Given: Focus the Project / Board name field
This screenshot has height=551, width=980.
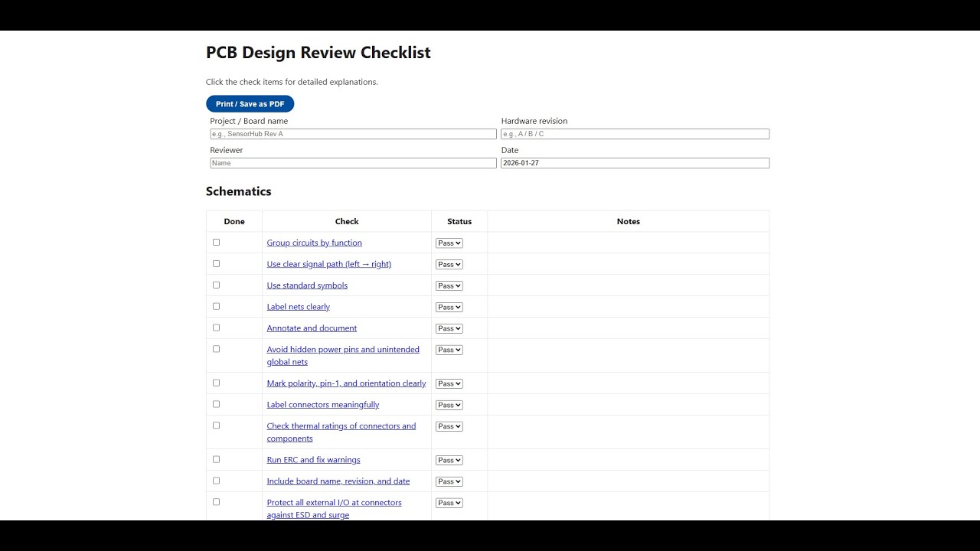Looking at the screenshot, I should 353,134.
